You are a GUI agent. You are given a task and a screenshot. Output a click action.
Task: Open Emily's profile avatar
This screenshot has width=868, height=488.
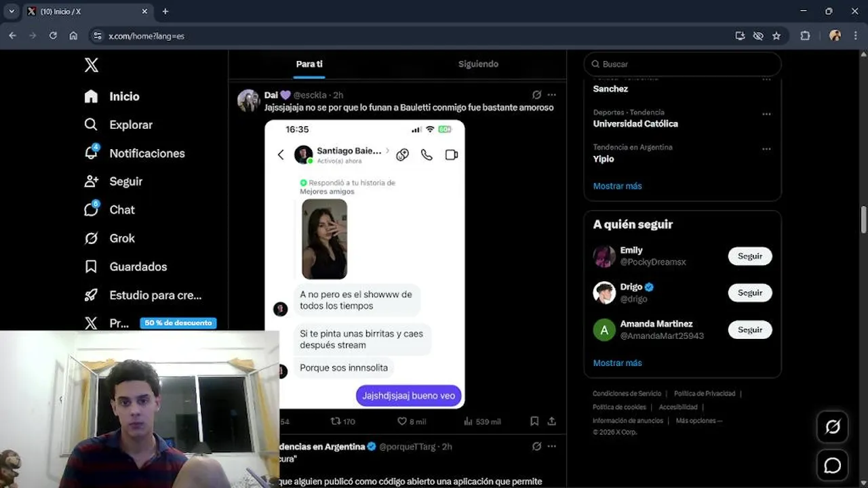(604, 256)
